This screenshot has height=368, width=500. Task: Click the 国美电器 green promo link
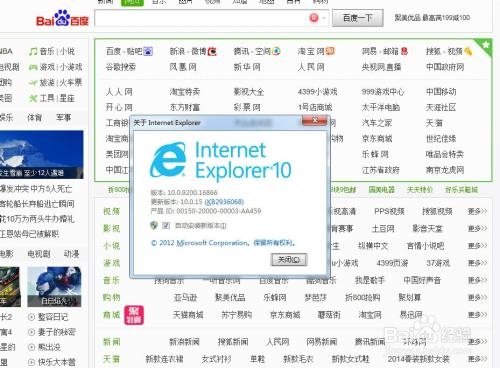pyautogui.click(x=381, y=190)
